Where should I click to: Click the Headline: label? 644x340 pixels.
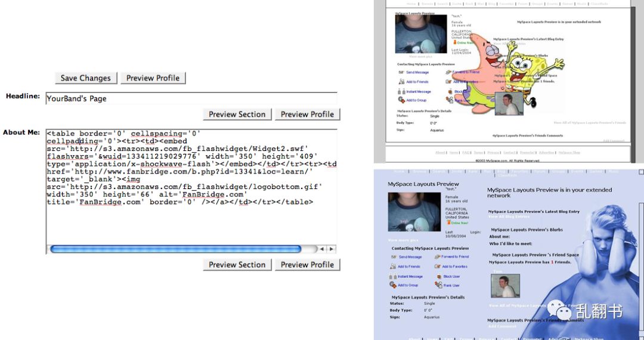point(23,97)
